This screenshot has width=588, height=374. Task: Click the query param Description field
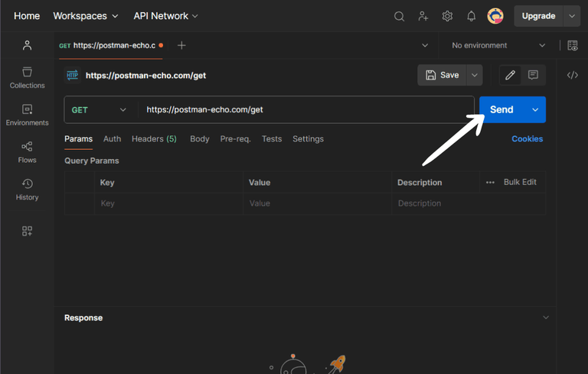(x=469, y=203)
